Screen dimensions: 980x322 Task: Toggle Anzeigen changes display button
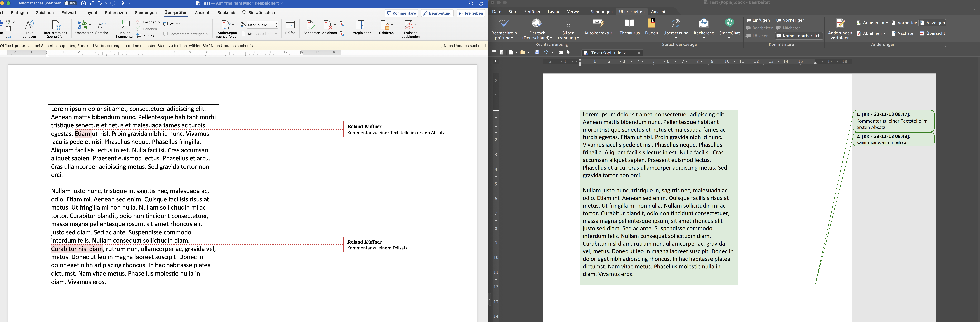932,23
